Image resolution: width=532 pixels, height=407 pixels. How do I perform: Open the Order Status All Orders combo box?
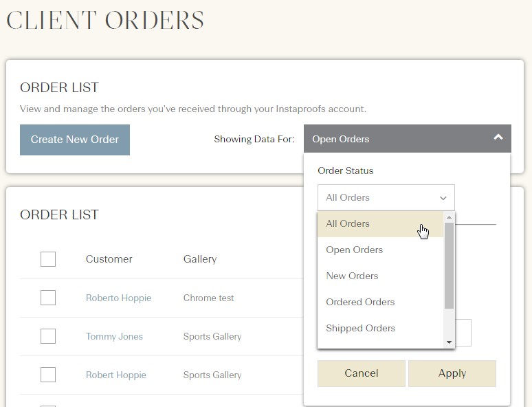tap(386, 197)
